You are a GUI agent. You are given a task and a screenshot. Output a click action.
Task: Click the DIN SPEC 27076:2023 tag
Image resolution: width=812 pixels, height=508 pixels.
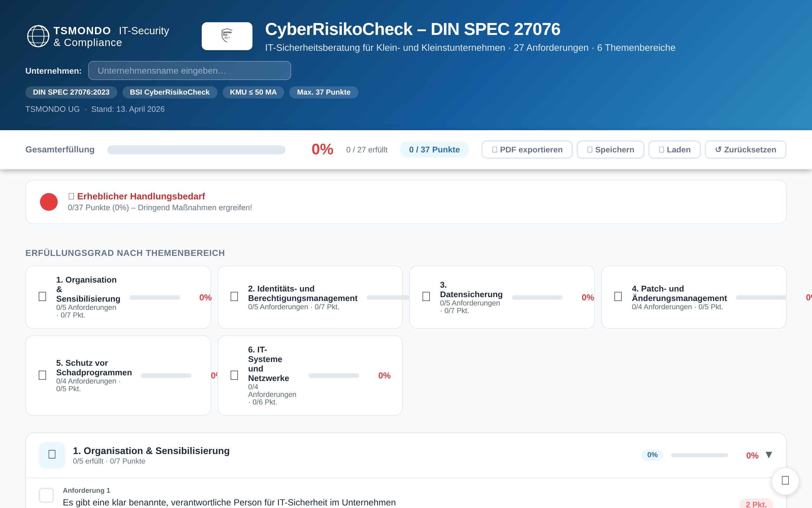[71, 92]
